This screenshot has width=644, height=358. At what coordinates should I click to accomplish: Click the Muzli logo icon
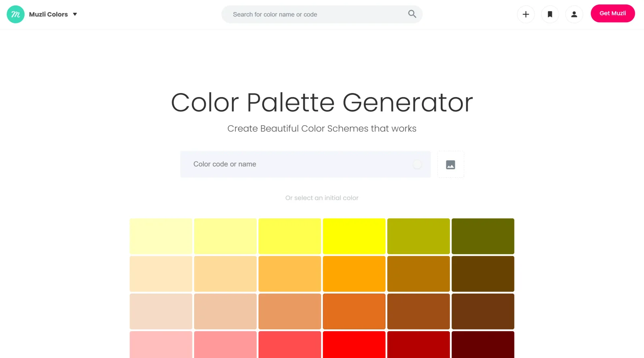(x=16, y=14)
